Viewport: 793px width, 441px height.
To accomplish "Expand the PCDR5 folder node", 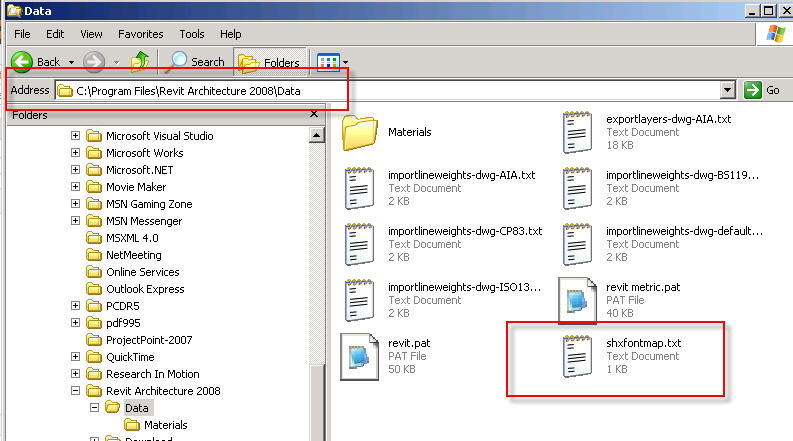I will (75, 305).
